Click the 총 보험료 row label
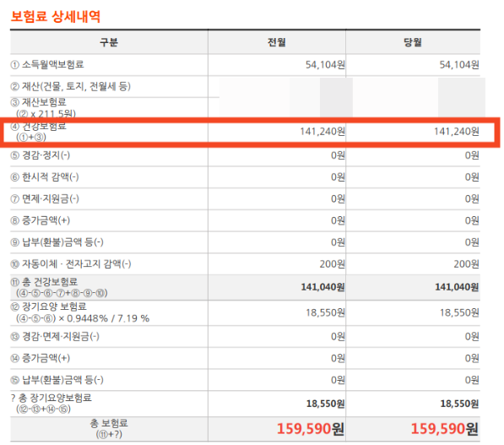The height and width of the screenshot is (445, 504). click(109, 428)
